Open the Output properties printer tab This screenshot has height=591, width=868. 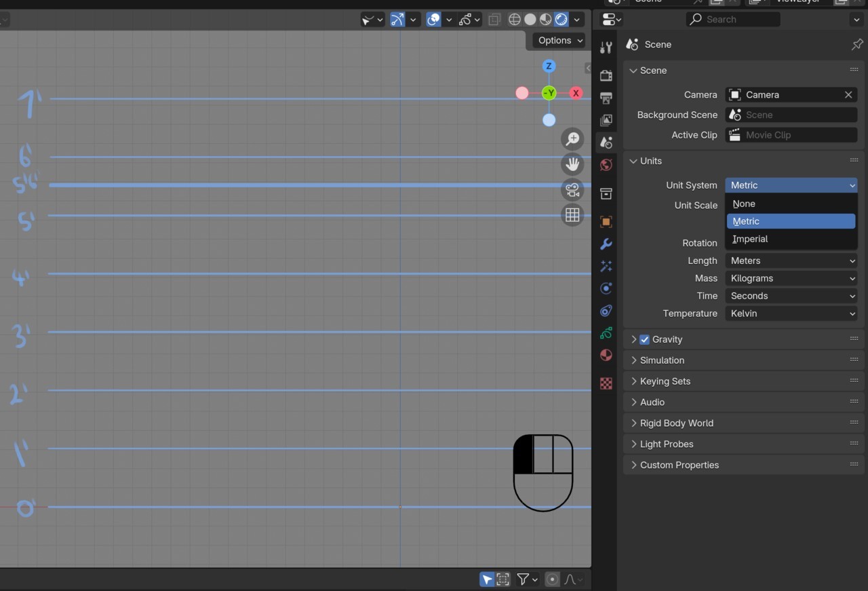(x=606, y=98)
